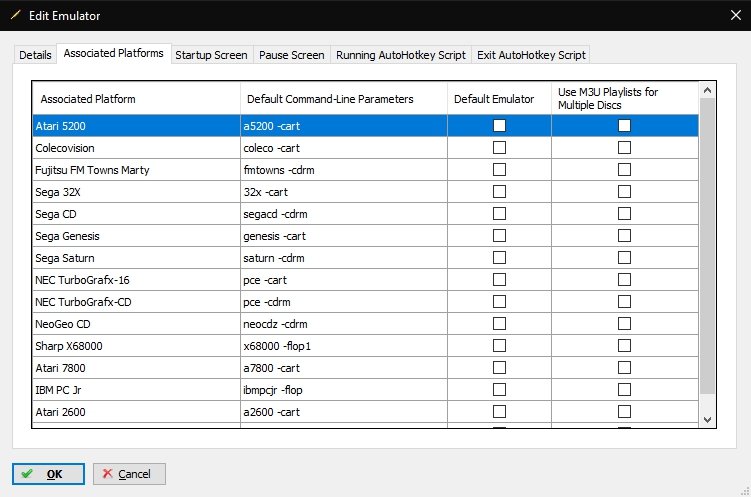The width and height of the screenshot is (751, 497).
Task: Enable M3U Playlists for Sega Saturn
Action: click(x=624, y=258)
